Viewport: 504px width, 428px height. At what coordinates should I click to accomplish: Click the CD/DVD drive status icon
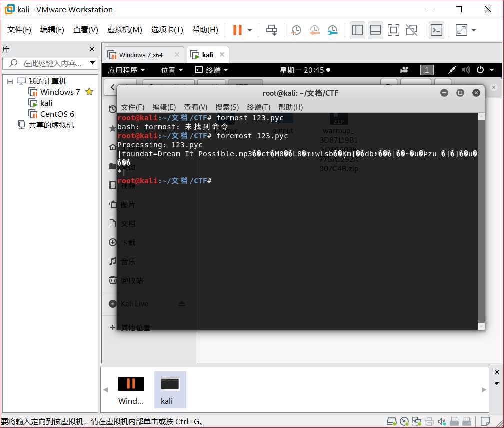404,421
